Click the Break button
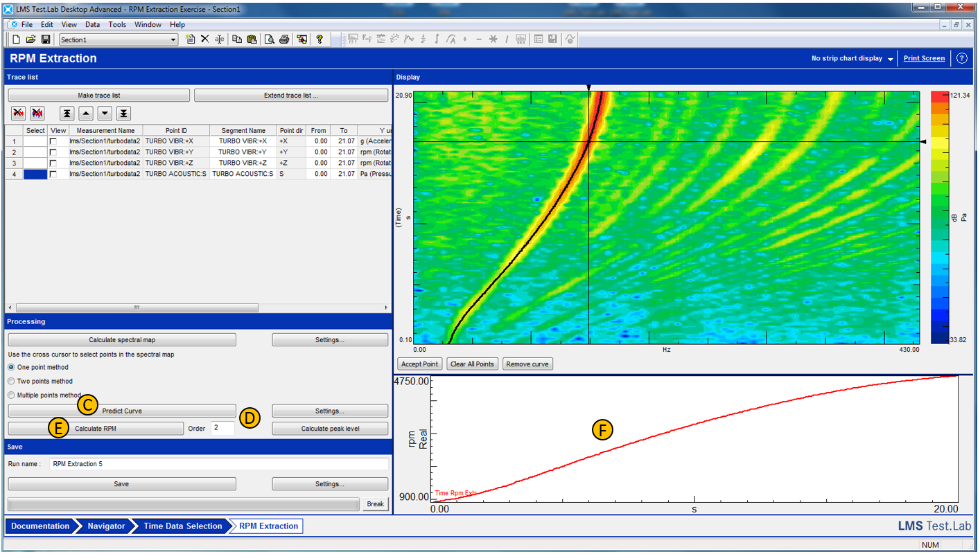980x554 pixels. (375, 504)
